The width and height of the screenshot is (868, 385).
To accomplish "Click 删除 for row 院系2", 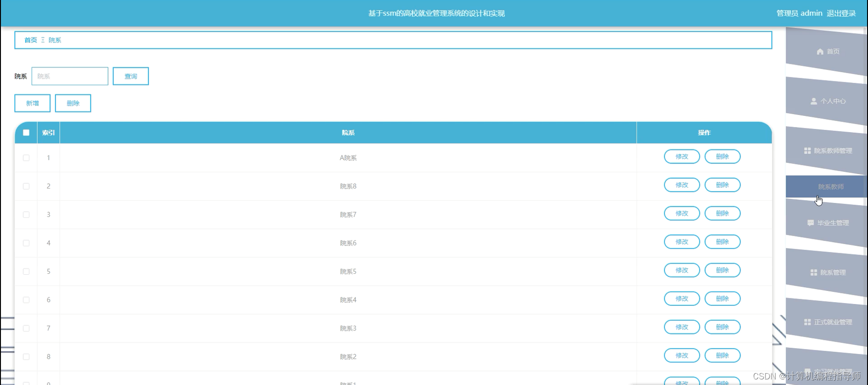I will (722, 355).
